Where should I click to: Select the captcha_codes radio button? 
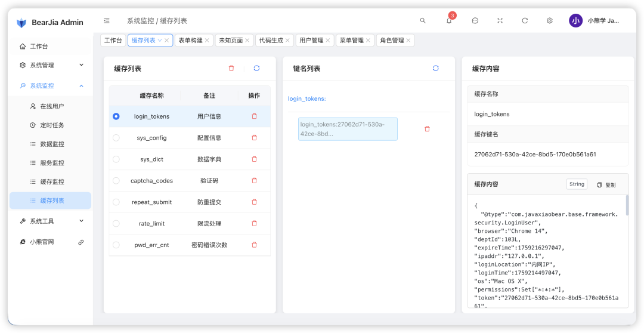pyautogui.click(x=116, y=181)
